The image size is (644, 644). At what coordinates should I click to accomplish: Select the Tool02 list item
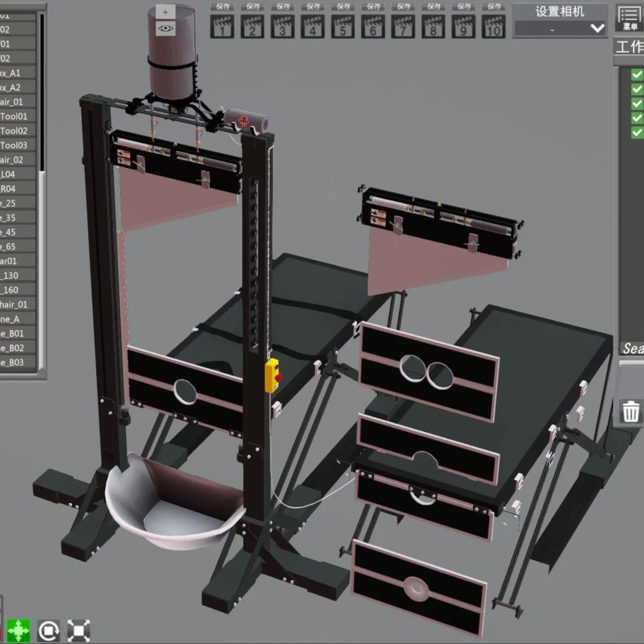(x=18, y=131)
